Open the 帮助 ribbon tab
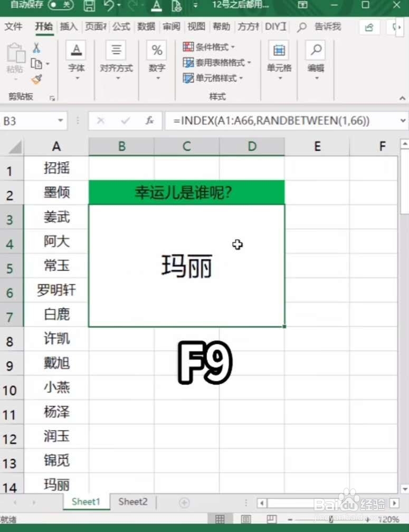The width and height of the screenshot is (409, 532). [221, 26]
